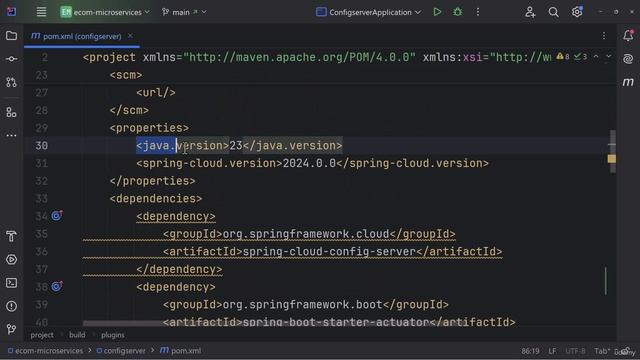This screenshot has height=360, width=640.
Task: Open the Notifications bell
Action: (x=628, y=36)
